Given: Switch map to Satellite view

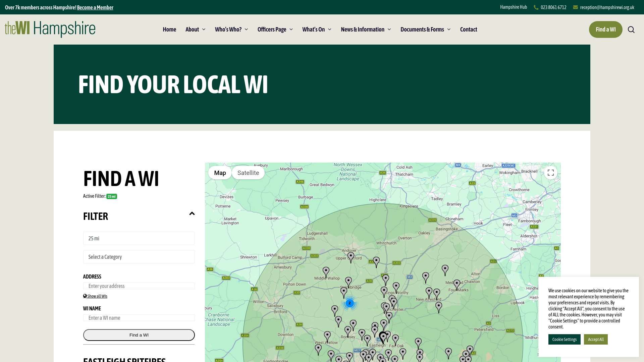Looking at the screenshot, I should 248,173.
